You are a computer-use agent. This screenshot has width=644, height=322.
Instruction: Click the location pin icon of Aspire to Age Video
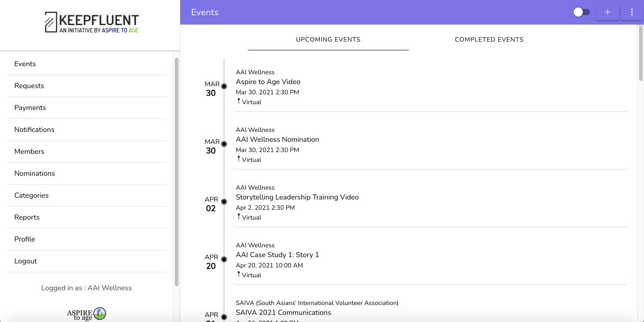click(x=239, y=102)
